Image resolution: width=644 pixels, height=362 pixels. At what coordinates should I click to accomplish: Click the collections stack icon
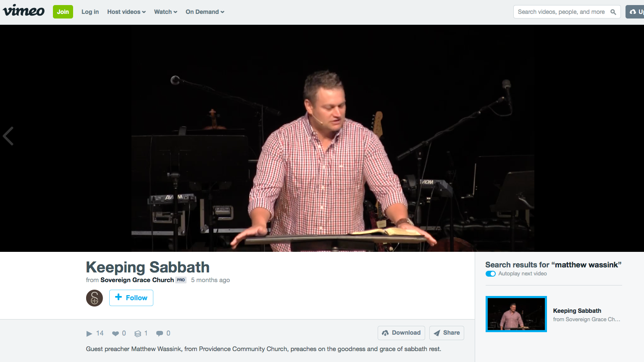click(x=138, y=333)
